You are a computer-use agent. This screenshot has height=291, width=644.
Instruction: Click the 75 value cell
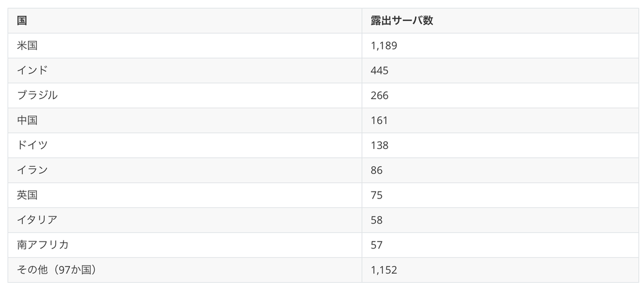500,195
